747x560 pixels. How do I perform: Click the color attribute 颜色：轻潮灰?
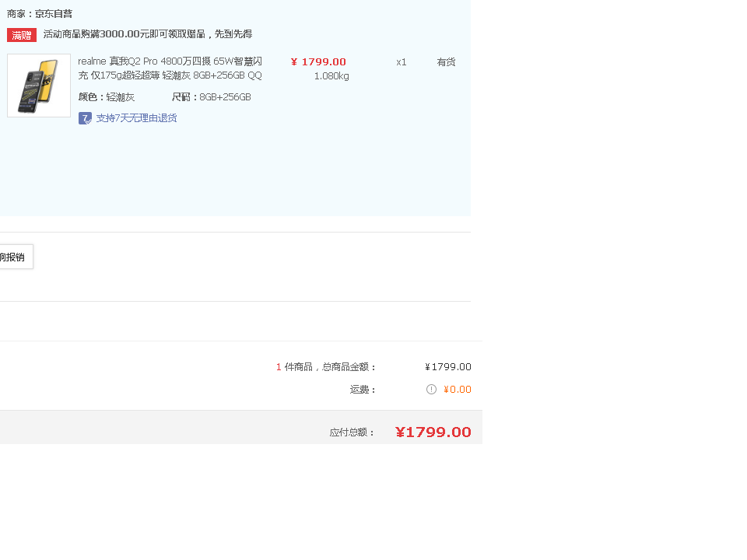click(x=107, y=97)
